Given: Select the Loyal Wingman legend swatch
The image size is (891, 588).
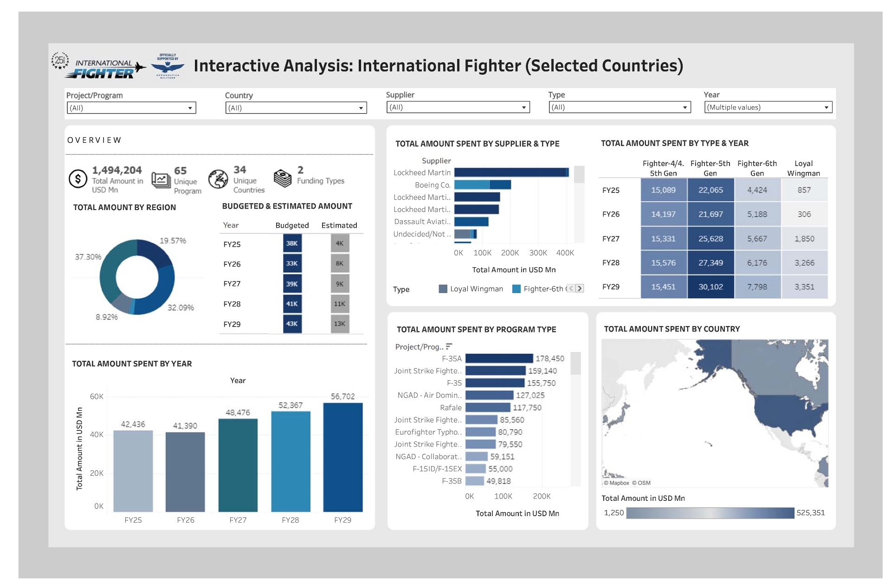Looking at the screenshot, I should click(443, 289).
